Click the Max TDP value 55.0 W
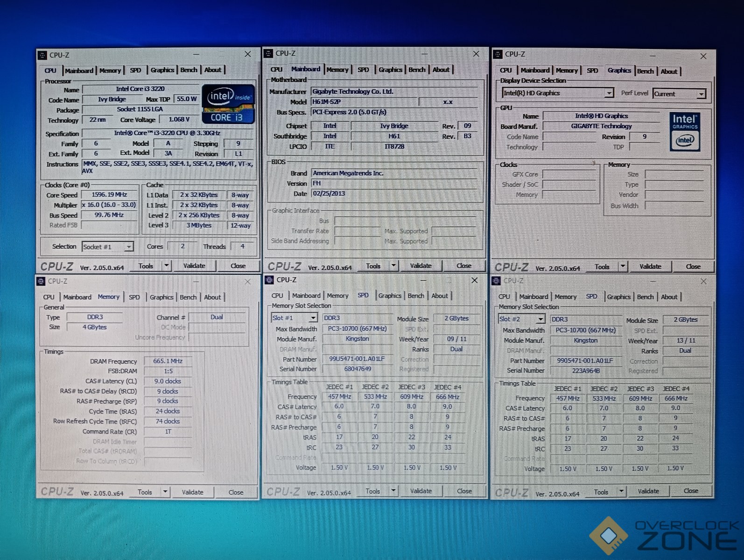This screenshot has width=744, height=560. coord(187,99)
